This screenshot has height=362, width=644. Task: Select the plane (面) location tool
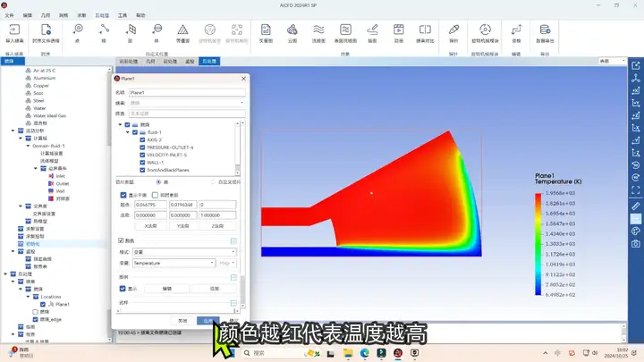131,33
